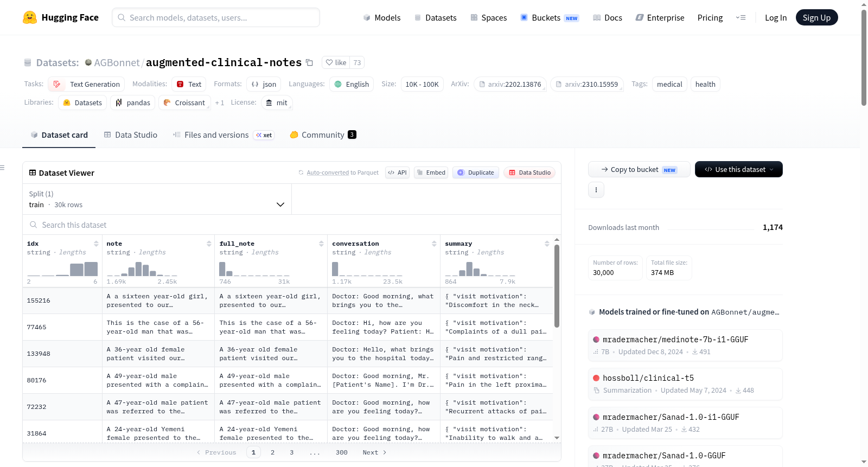Screen dimensions: 868x467
Task: Open the left sidebar table-of-contents icon
Action: (3, 168)
